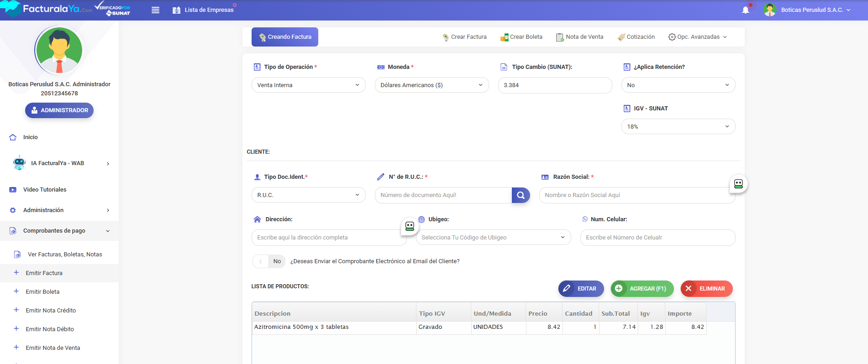Switch to Cotización

636,37
